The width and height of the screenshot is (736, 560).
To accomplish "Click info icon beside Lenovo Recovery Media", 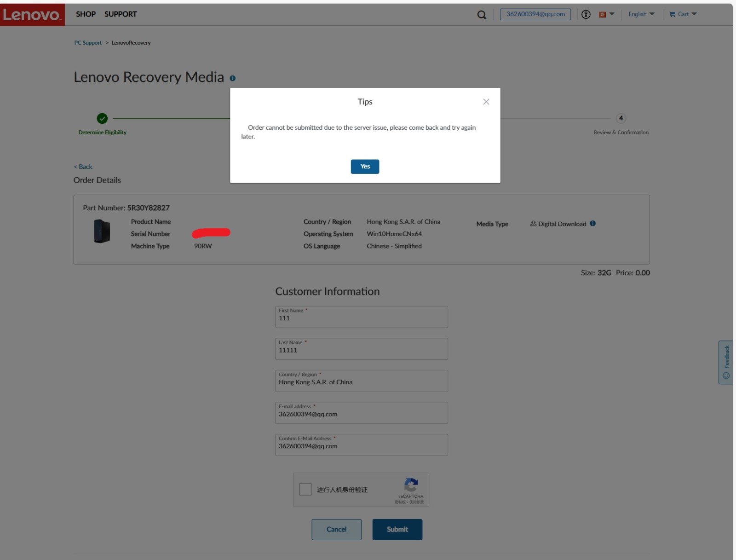I will pos(232,78).
